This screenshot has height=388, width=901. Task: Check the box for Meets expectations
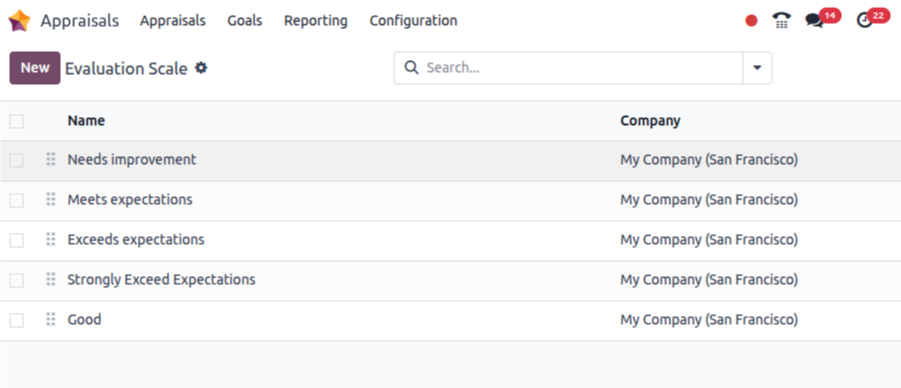[17, 200]
